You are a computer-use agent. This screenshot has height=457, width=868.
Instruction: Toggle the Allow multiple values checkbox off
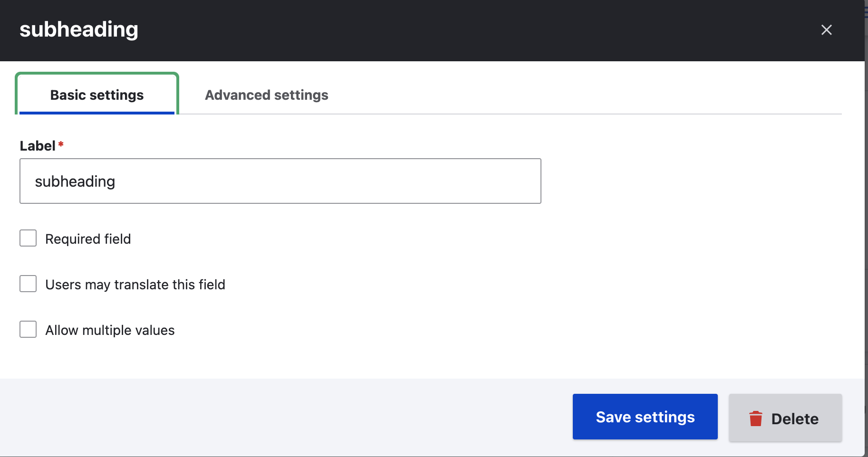pos(28,329)
